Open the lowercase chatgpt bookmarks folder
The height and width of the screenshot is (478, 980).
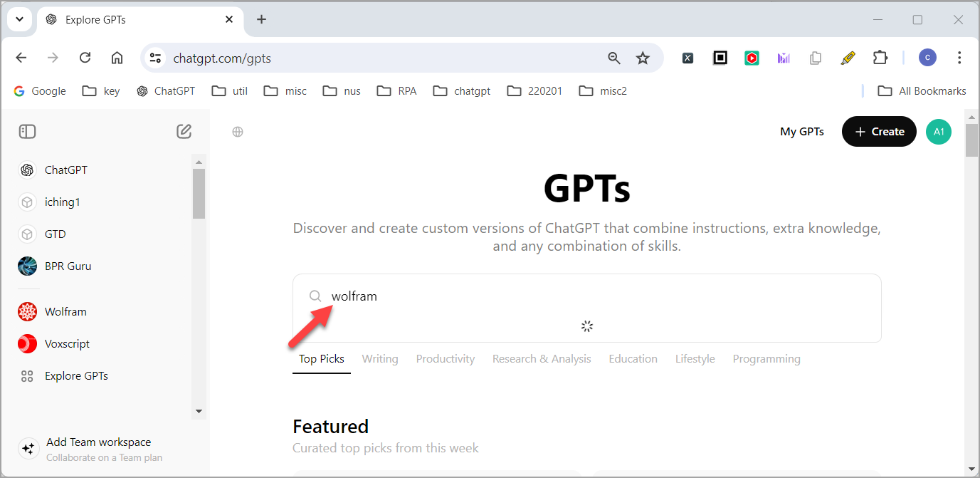coord(462,91)
